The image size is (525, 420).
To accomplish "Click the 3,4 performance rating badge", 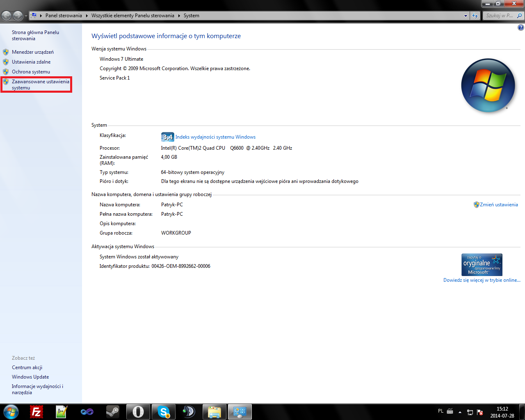I will [x=167, y=137].
